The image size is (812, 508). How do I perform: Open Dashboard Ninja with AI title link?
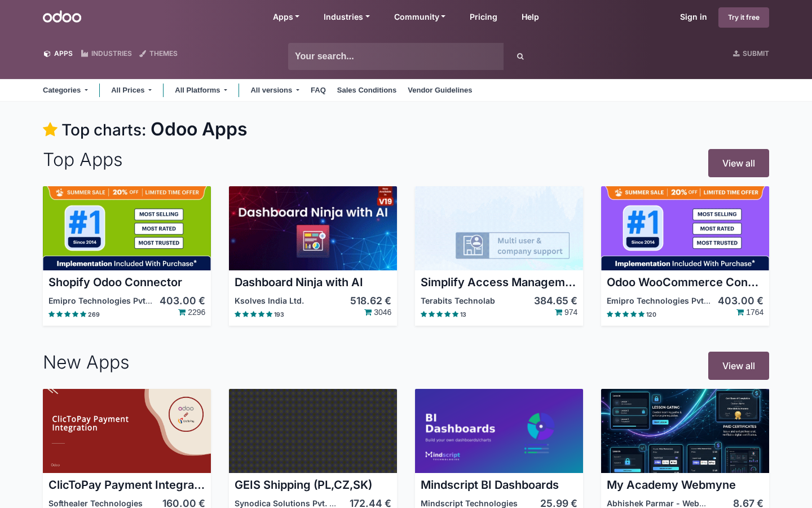[298, 282]
